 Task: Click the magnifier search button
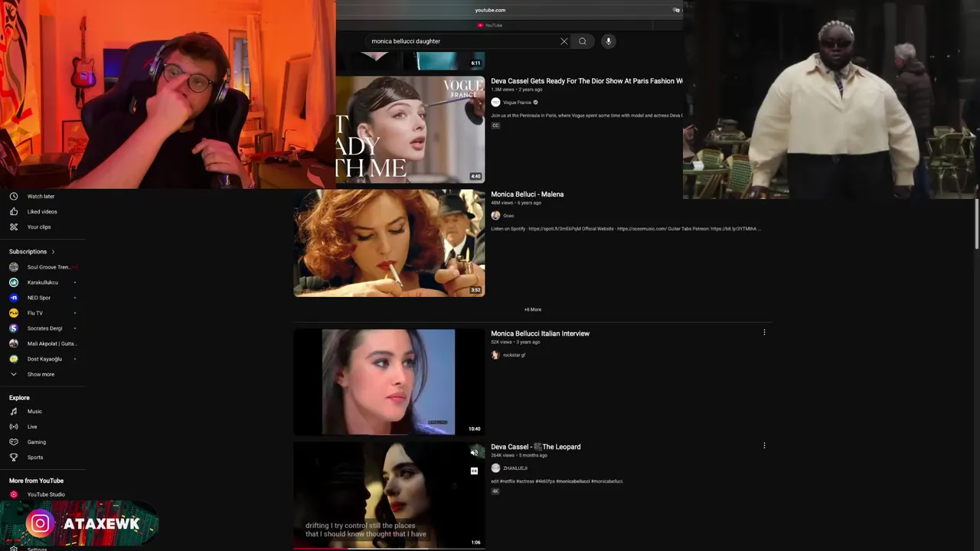[583, 41]
